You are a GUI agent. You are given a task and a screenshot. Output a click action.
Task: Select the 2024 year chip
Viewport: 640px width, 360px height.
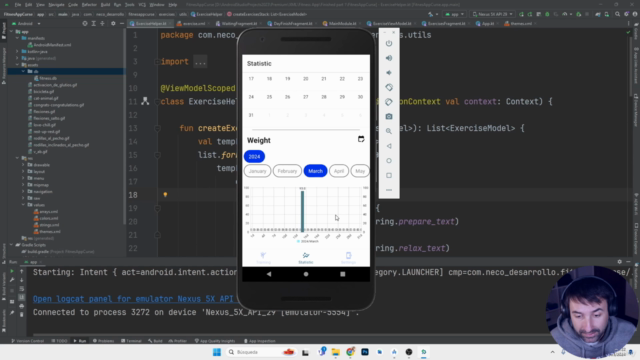pos(254,157)
